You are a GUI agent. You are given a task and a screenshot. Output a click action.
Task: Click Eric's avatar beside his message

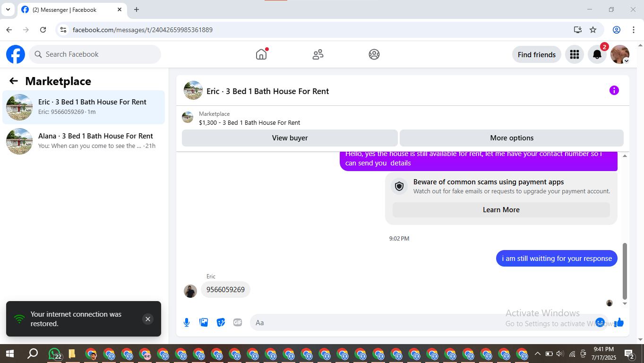[x=190, y=291]
